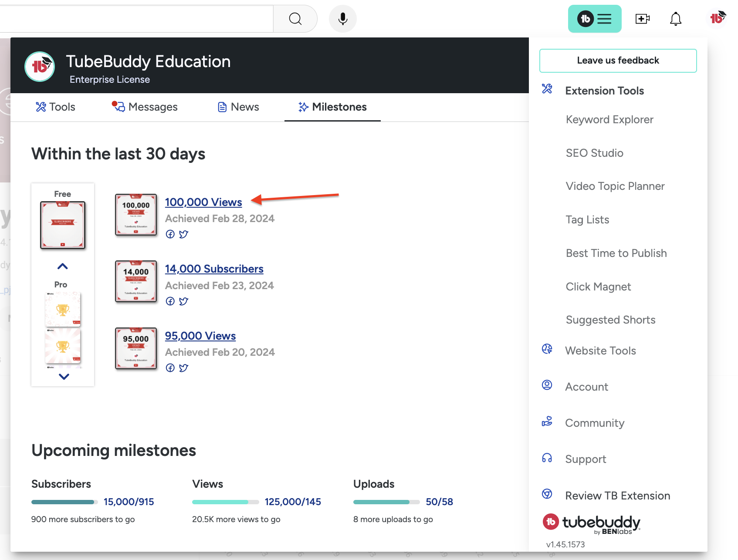This screenshot has height=560, width=738.
Task: Switch to the Tools tab
Action: (x=55, y=107)
